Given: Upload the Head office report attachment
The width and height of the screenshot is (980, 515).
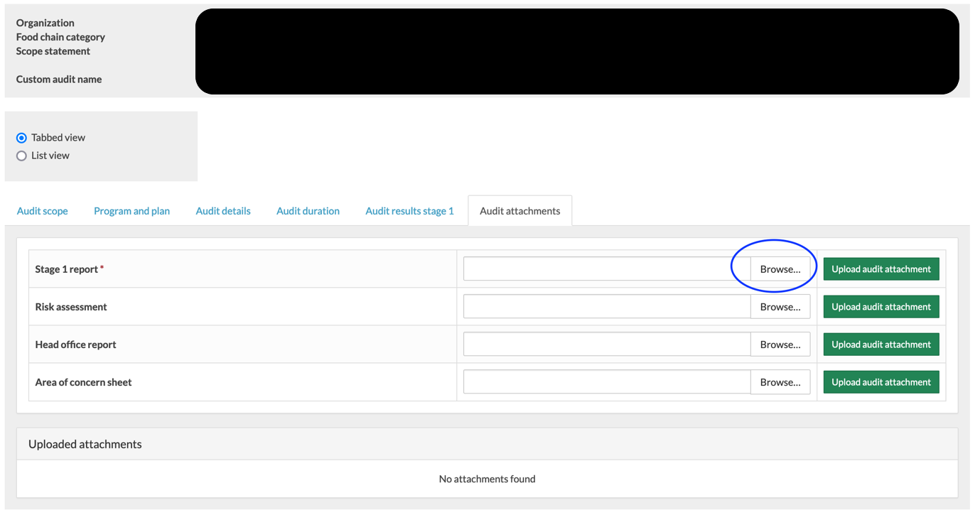Looking at the screenshot, I should 881,345.
